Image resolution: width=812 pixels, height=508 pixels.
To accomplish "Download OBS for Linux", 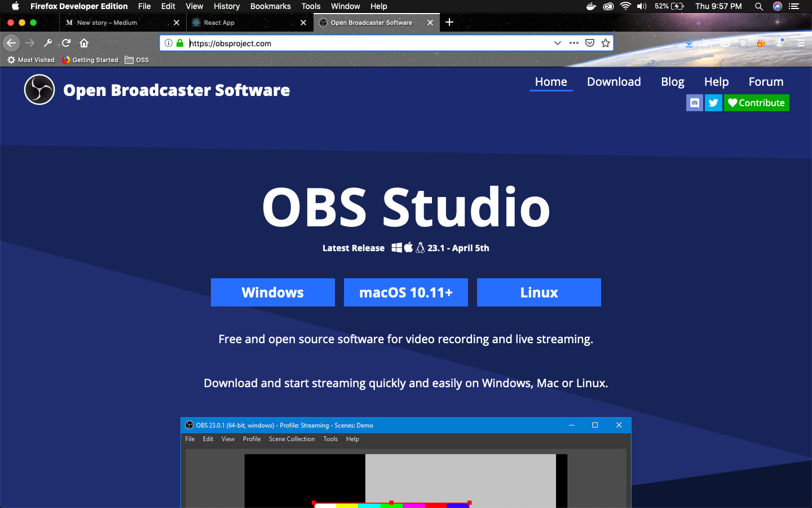I will 539,292.
